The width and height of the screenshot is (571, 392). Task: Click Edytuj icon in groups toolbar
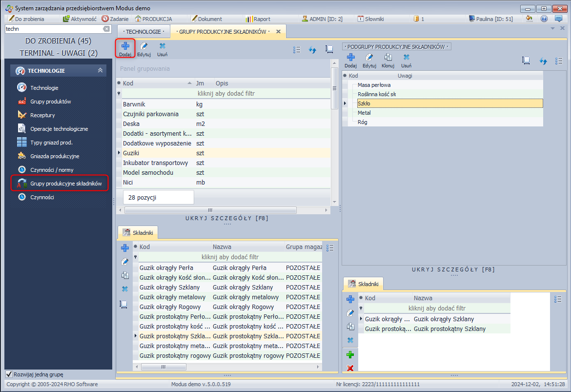coord(143,46)
